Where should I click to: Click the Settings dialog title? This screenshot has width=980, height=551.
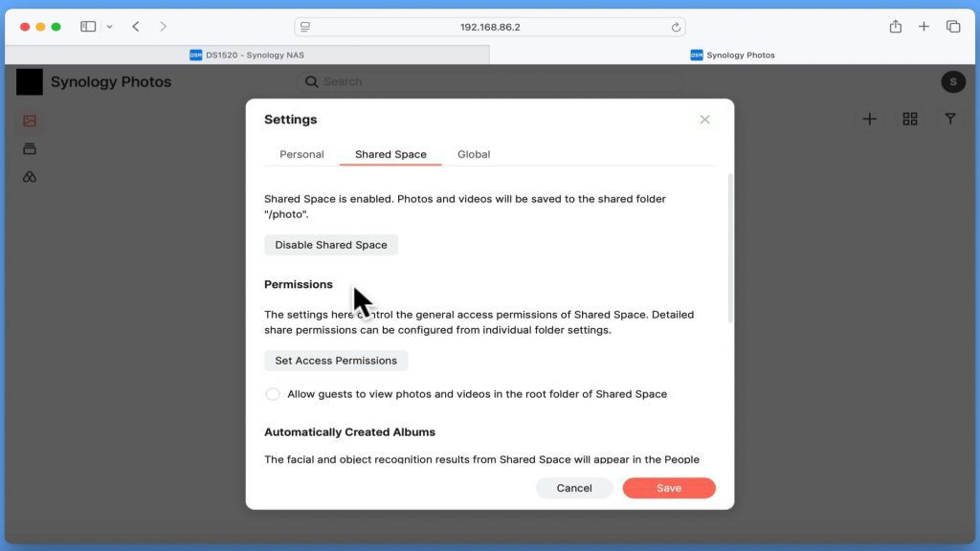click(291, 120)
